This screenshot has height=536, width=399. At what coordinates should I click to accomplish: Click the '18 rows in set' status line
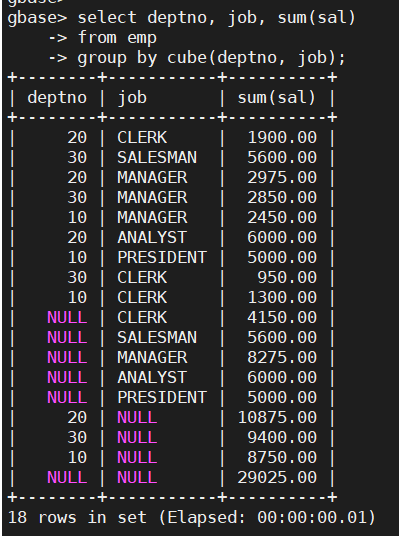coord(191,518)
